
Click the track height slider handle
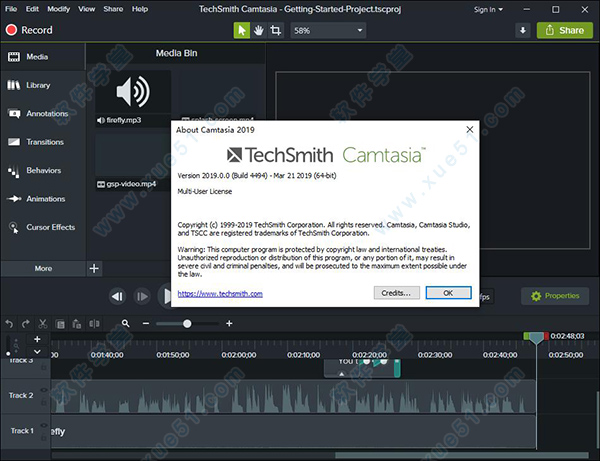pyautogui.click(x=8, y=354)
